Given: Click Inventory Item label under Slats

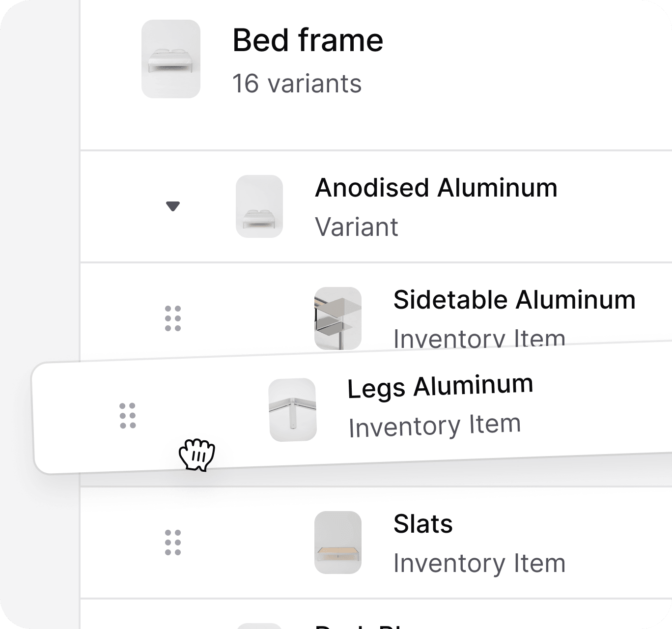Looking at the screenshot, I should [x=479, y=563].
